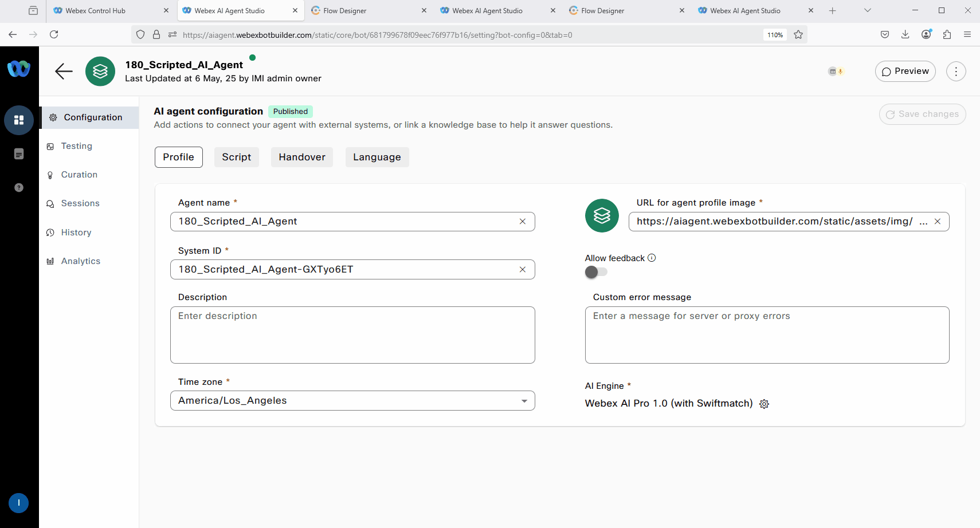
Task: Click the help question mark icon
Action: 19,187
